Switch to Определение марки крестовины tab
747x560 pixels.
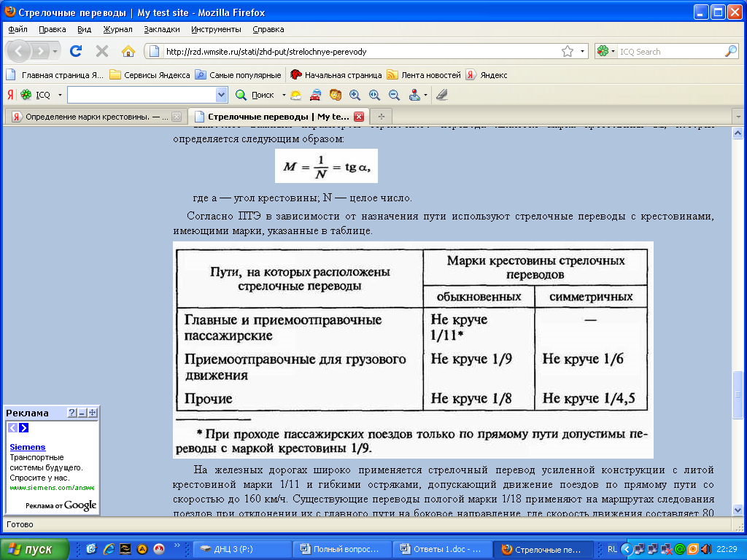[x=97, y=117]
